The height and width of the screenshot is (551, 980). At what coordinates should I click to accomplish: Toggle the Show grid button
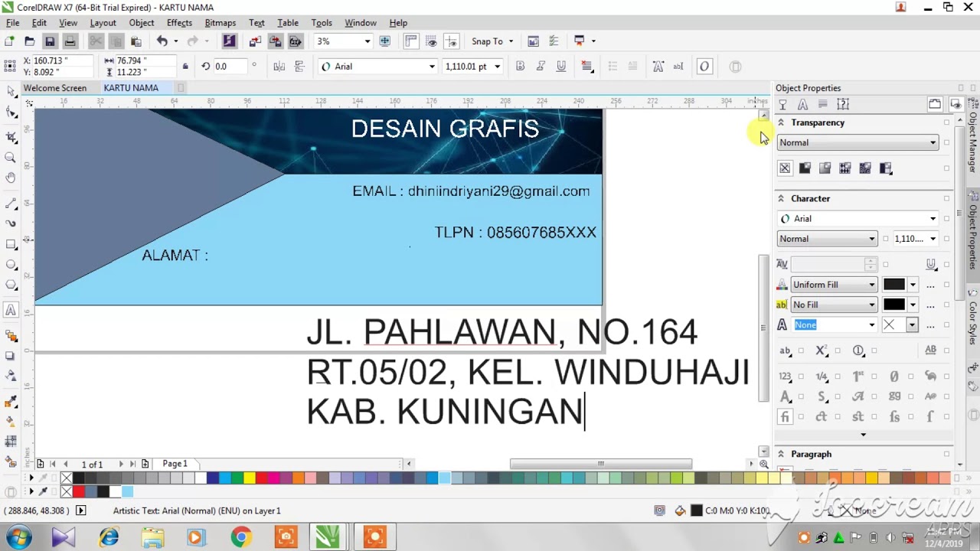click(431, 41)
